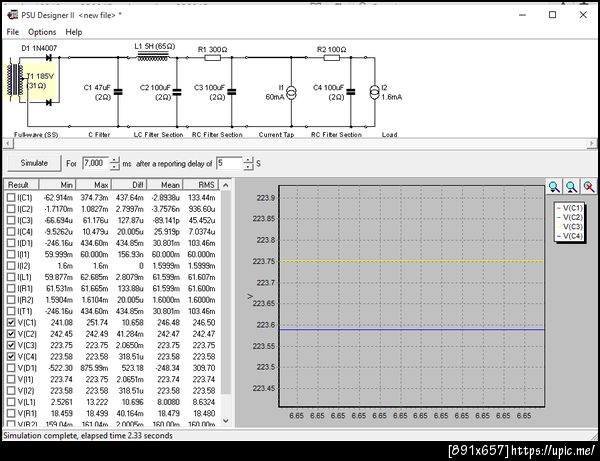Click results list scroll down arrow
This screenshot has width=600, height=461.
[226, 420]
